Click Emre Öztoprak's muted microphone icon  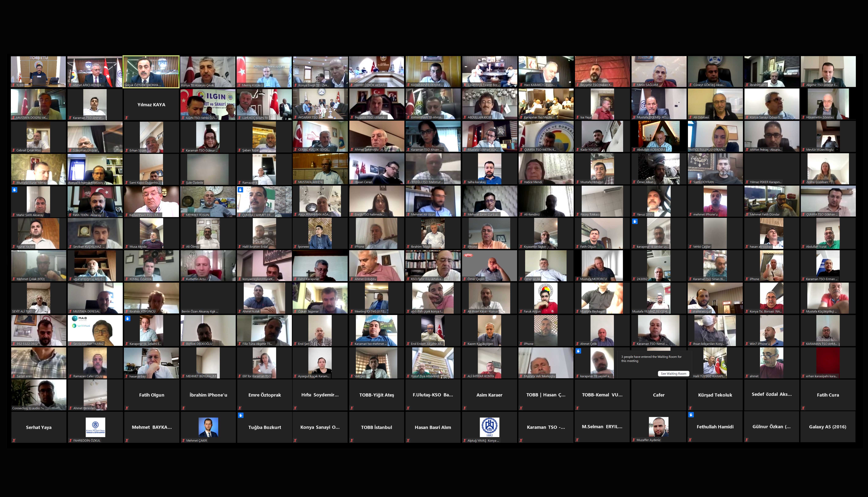click(240, 408)
